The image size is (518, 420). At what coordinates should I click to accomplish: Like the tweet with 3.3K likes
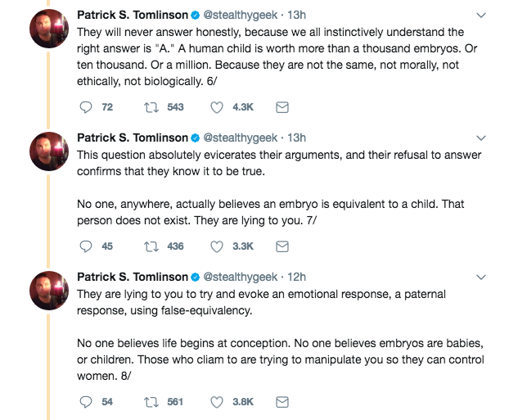click(x=217, y=246)
